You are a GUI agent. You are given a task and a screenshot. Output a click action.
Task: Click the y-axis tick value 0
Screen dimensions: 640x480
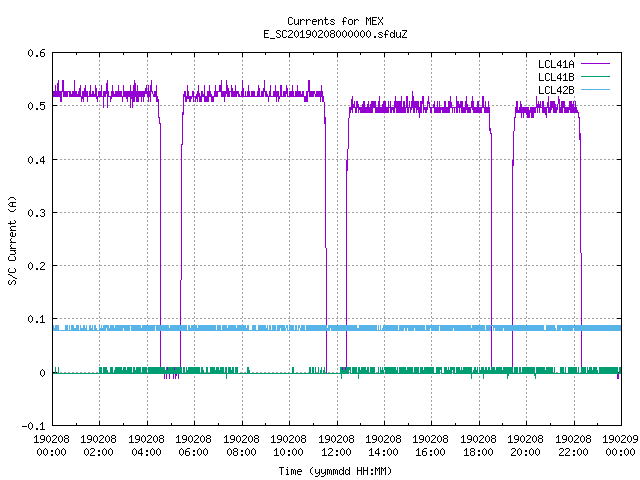(x=42, y=373)
